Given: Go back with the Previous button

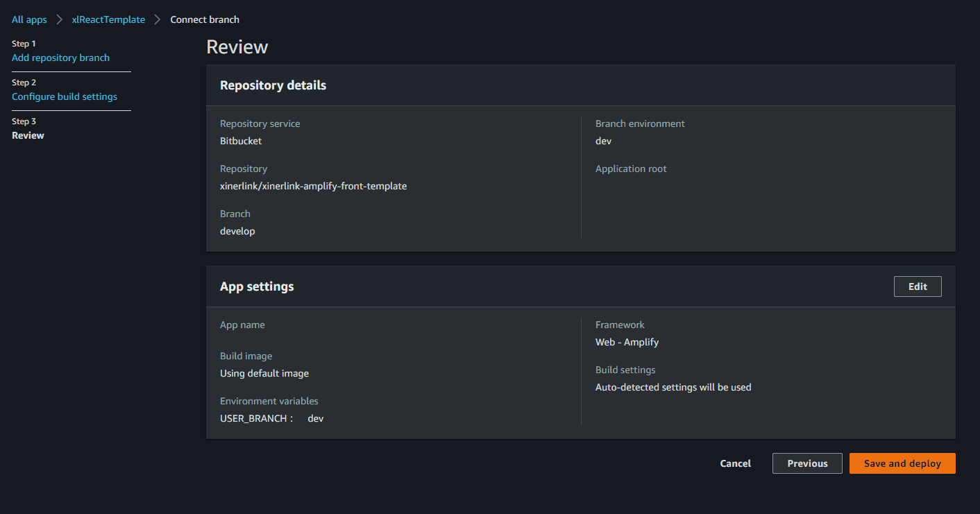Looking at the screenshot, I should coord(807,463).
